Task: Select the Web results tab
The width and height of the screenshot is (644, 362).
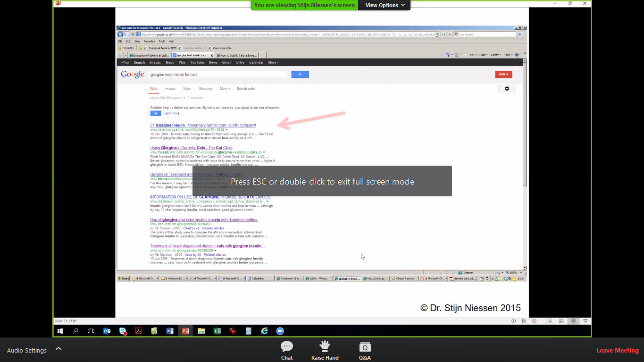Action: 154,89
